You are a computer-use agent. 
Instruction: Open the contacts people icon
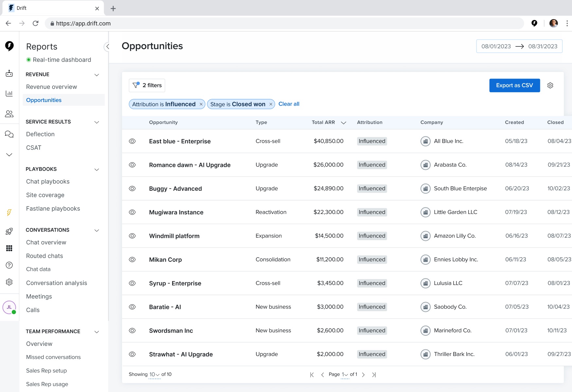(9, 114)
